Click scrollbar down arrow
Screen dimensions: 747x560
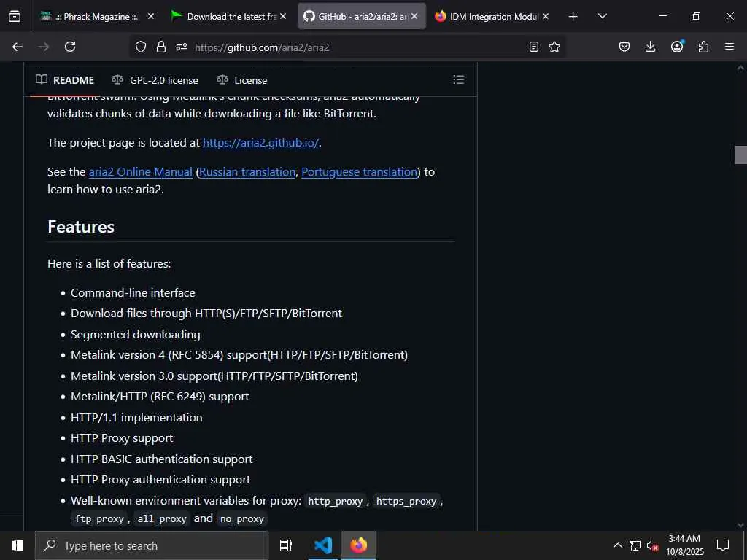tap(740, 525)
